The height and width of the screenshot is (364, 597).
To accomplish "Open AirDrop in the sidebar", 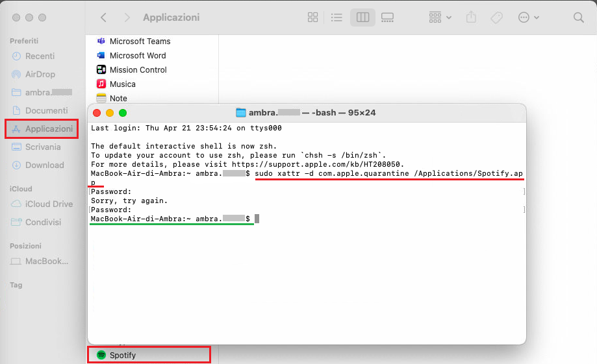I will [41, 75].
